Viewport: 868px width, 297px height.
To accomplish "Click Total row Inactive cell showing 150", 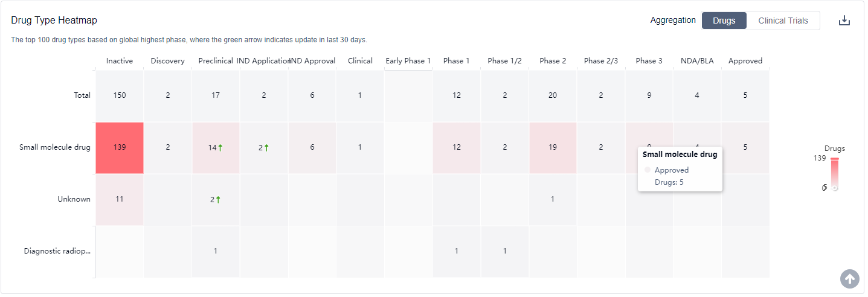I will pos(120,95).
